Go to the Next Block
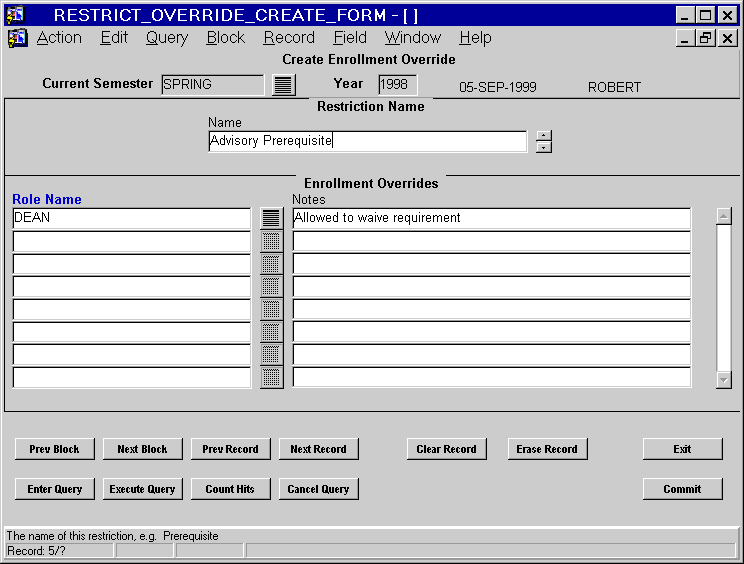 tap(142, 449)
